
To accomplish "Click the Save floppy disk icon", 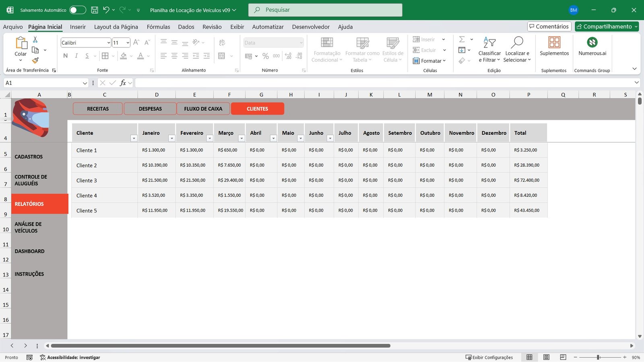I will coord(95,10).
